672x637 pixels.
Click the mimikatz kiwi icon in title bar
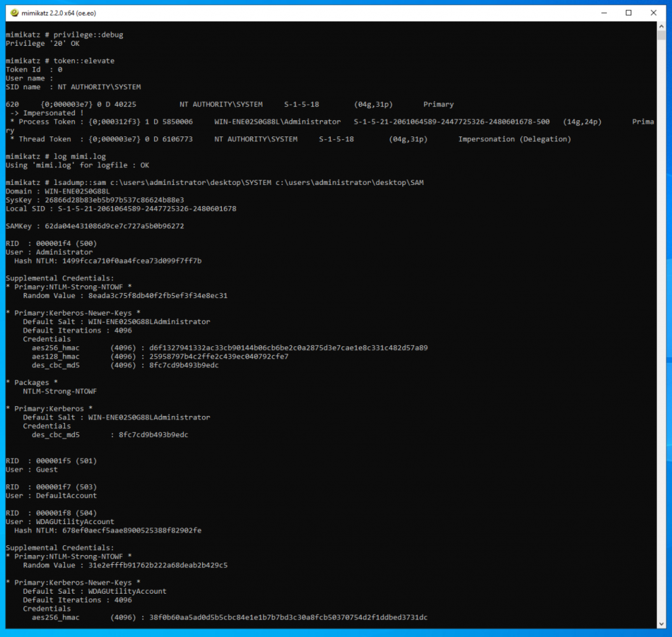[x=14, y=13]
